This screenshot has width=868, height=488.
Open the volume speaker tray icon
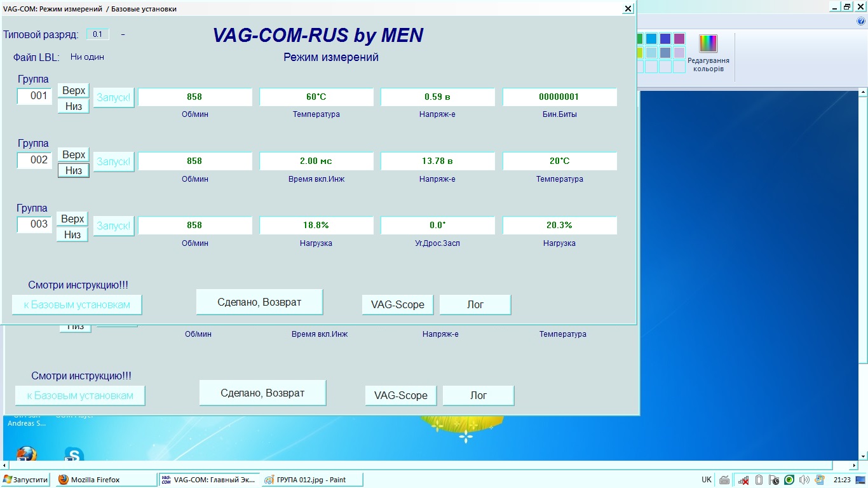[x=804, y=480]
